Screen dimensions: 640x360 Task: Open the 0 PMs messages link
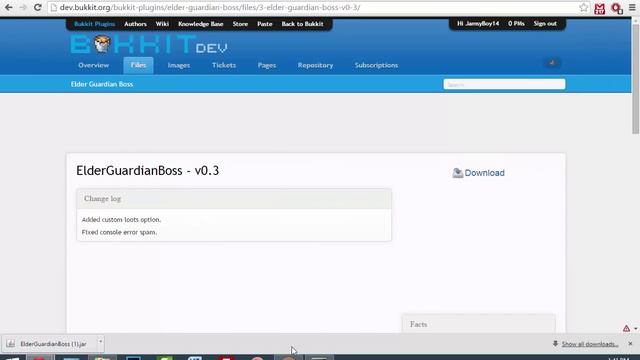(x=516, y=24)
